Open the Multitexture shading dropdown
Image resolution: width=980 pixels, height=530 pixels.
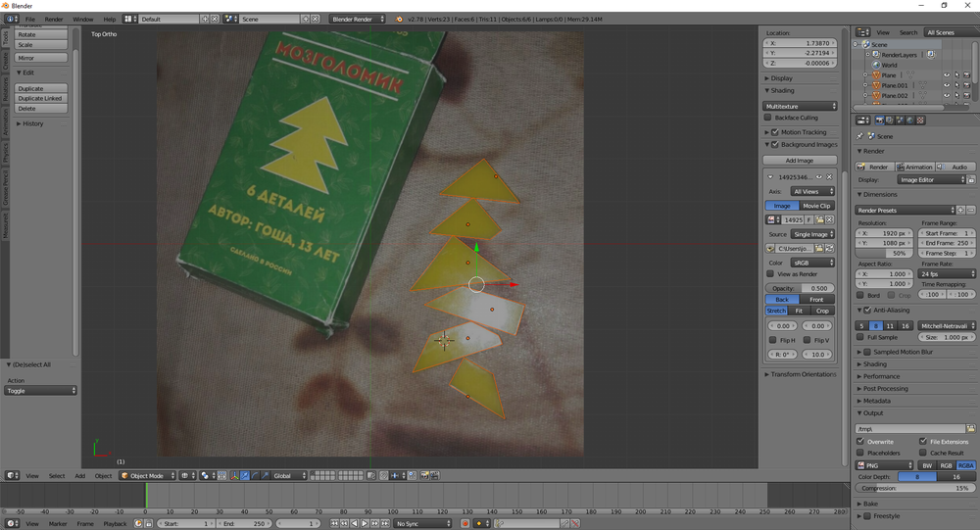(800, 106)
